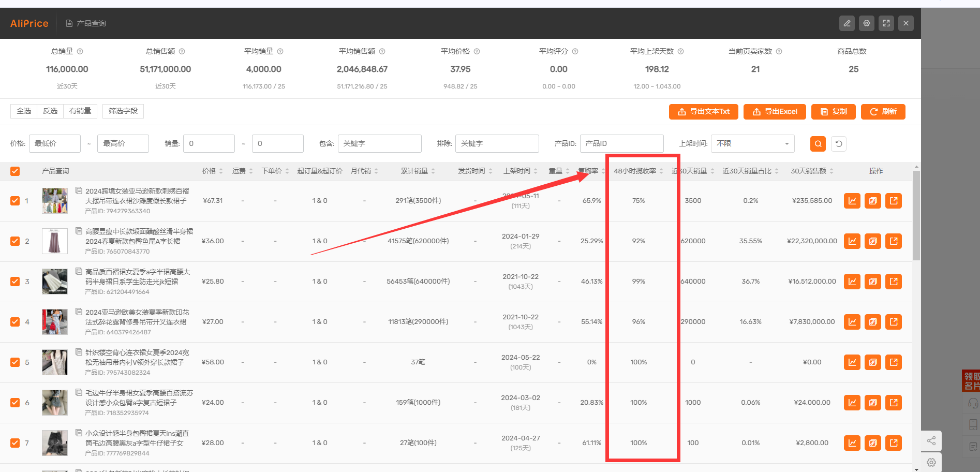The width and height of the screenshot is (980, 472).
Task: Sort by 运费 column arrows
Action: click(251, 171)
